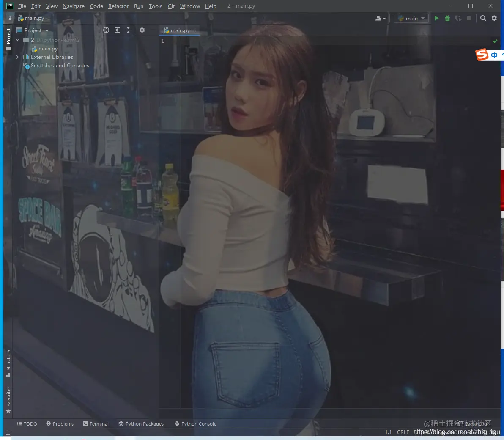This screenshot has width=504, height=440.
Task: Open the main run configuration dropdown
Action: (x=411, y=18)
